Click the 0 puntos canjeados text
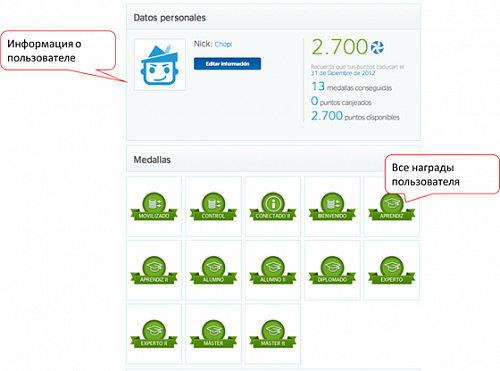The height and width of the screenshot is (371, 500). coord(341,101)
